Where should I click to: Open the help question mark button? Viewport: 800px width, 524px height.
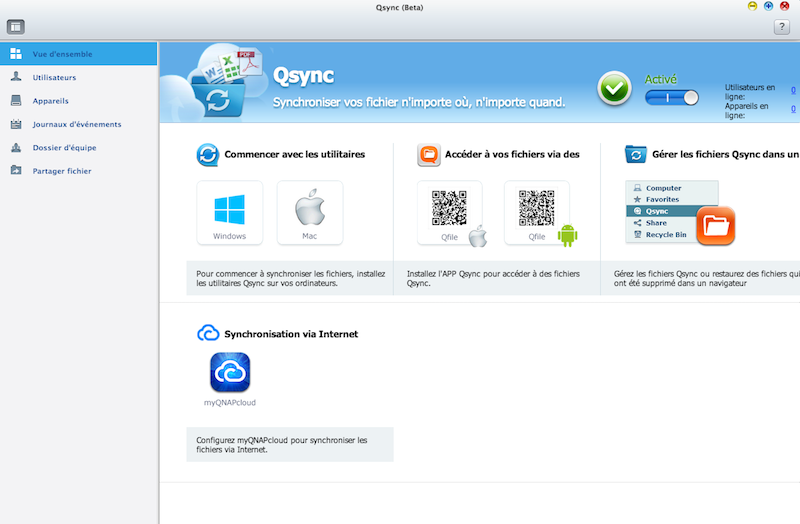pyautogui.click(x=782, y=27)
